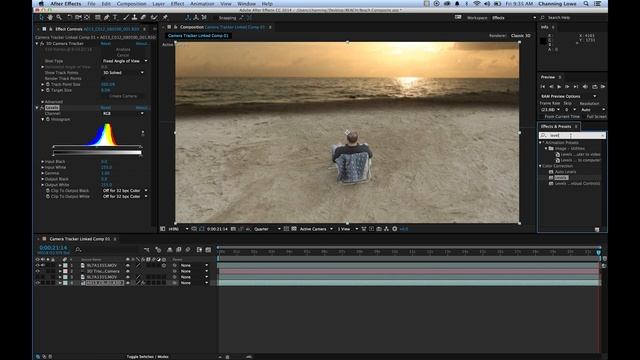Expand Input Black property

[42, 162]
